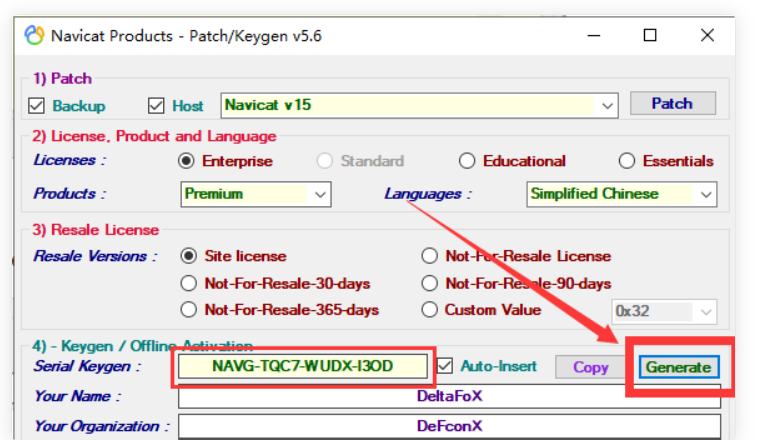Click the Copy button
The width and height of the screenshot is (774, 440).
point(590,367)
